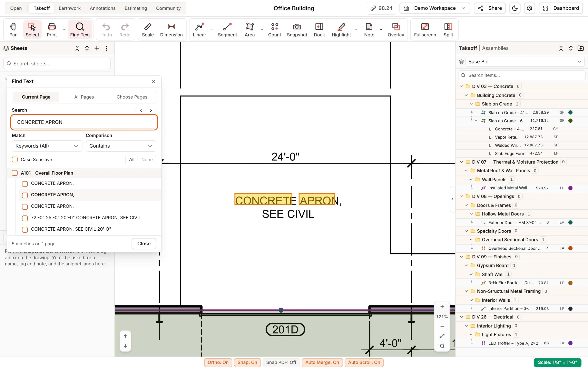The height and width of the screenshot is (368, 588).
Task: Add a new sheet with plus icon
Action: [97, 48]
